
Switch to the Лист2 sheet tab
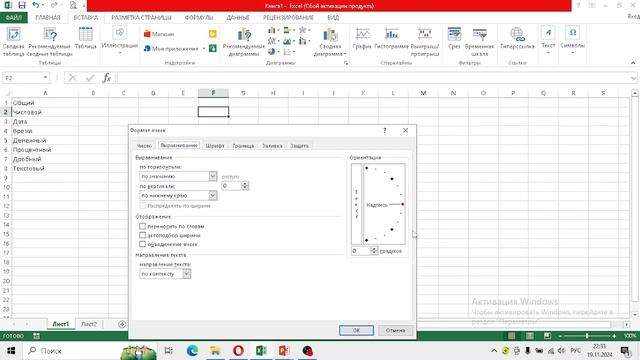89,324
